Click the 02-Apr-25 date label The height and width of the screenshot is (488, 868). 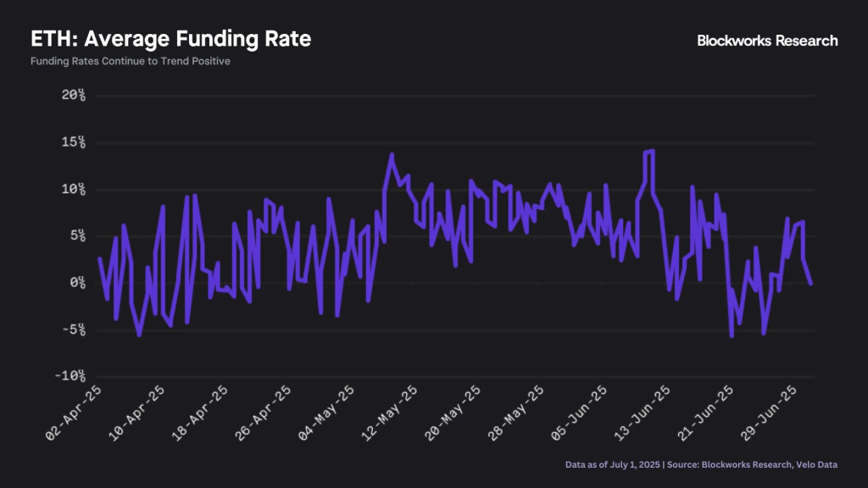tap(74, 413)
